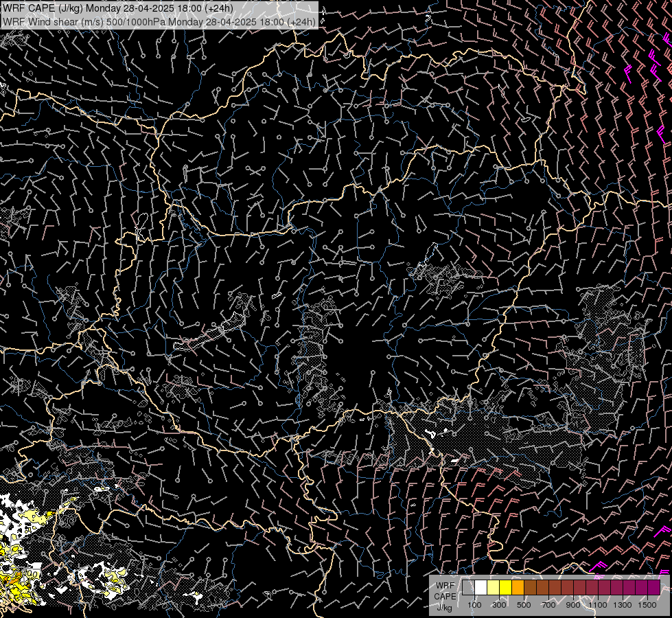Select the bright yellow 300–400 J/kg swatch
The image size is (672, 618).
click(506, 588)
